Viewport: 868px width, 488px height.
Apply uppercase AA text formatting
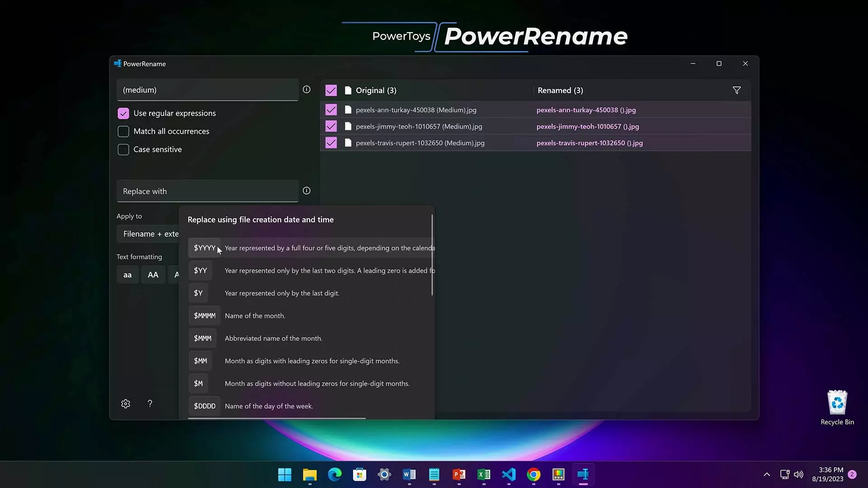point(153,275)
